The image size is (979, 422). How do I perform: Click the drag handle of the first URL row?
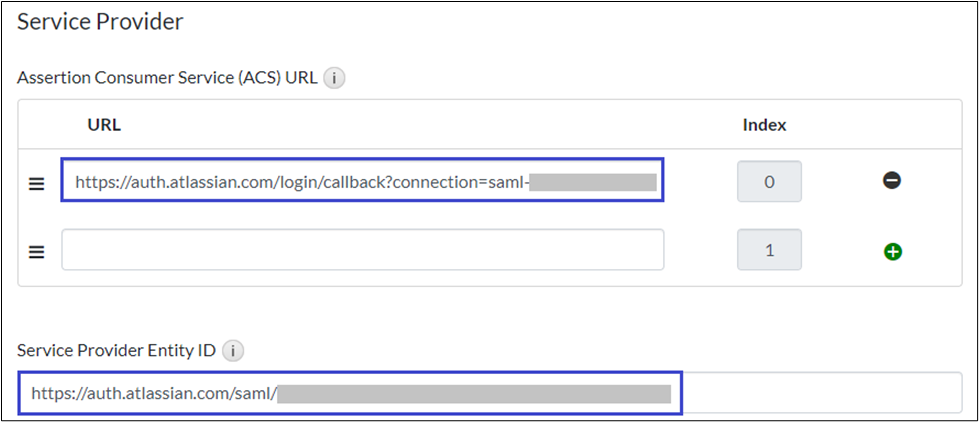37,184
